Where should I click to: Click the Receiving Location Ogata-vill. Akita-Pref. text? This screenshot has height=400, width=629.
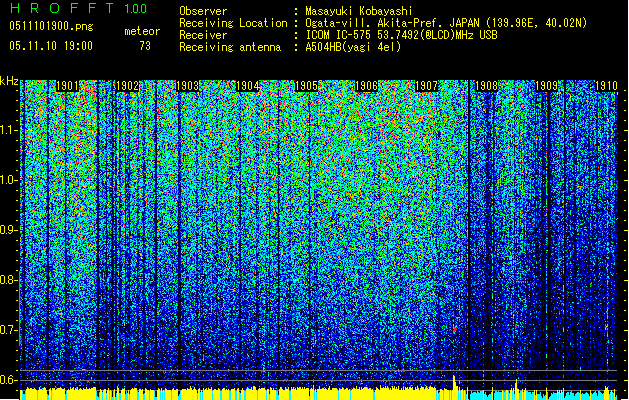tap(446, 23)
